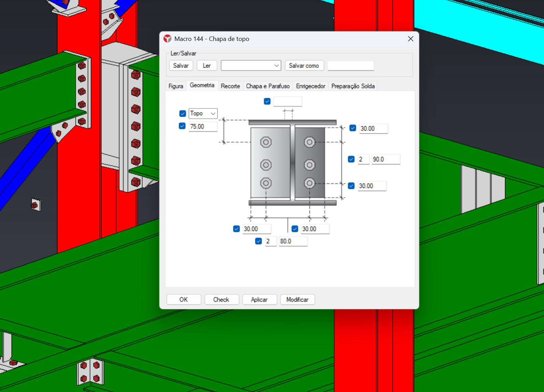Click the empty top gap input field

point(288,101)
